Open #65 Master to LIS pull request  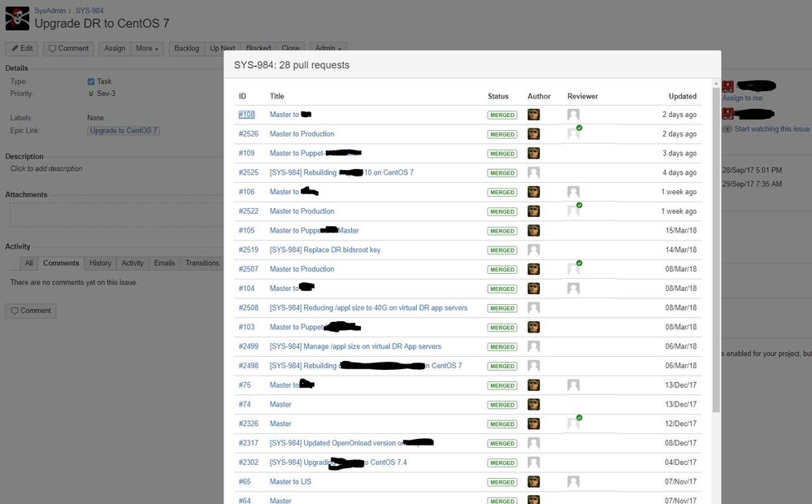290,482
